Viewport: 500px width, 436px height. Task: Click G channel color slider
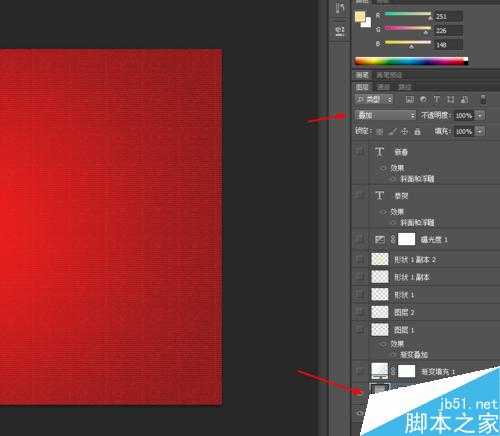pyautogui.click(x=408, y=28)
